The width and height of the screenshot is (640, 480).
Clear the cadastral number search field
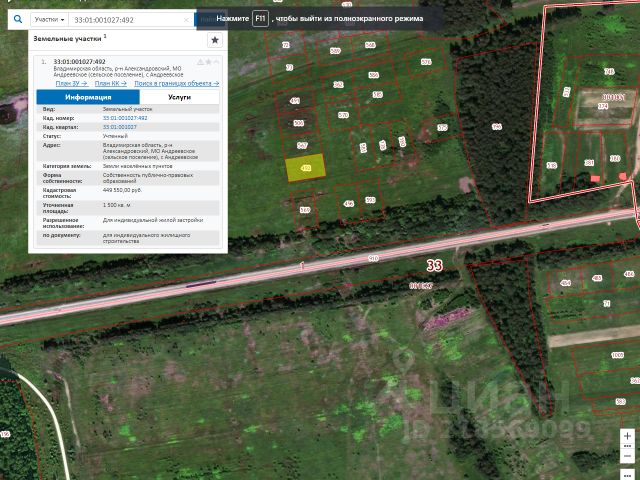[x=186, y=20]
